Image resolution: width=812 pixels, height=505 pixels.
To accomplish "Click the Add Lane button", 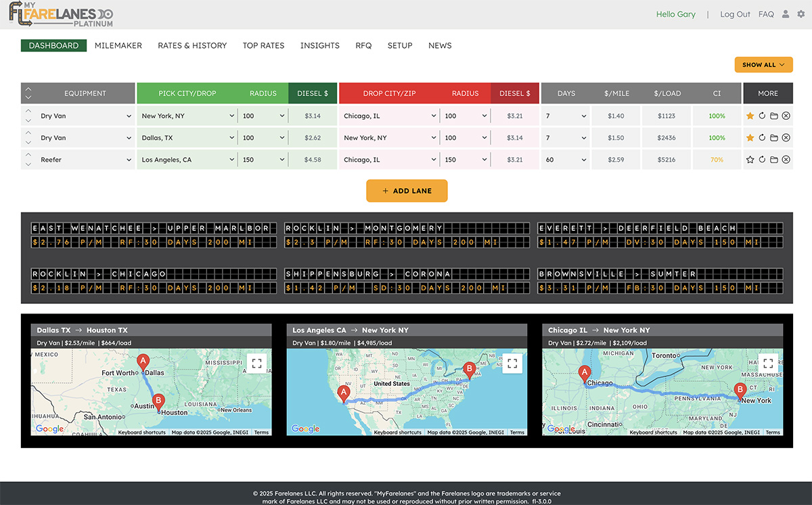I will click(407, 191).
